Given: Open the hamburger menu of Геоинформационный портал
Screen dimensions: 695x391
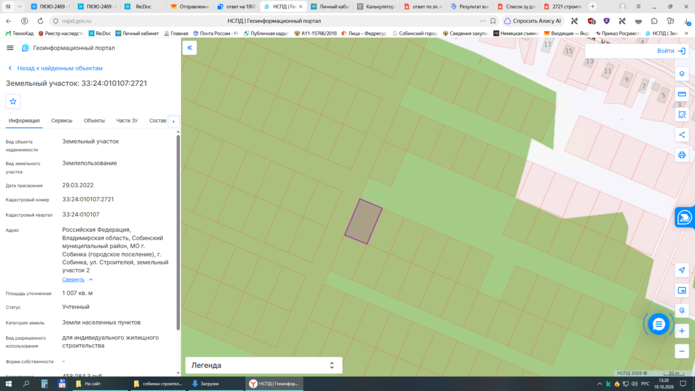Looking at the screenshot, I should (x=10, y=48).
